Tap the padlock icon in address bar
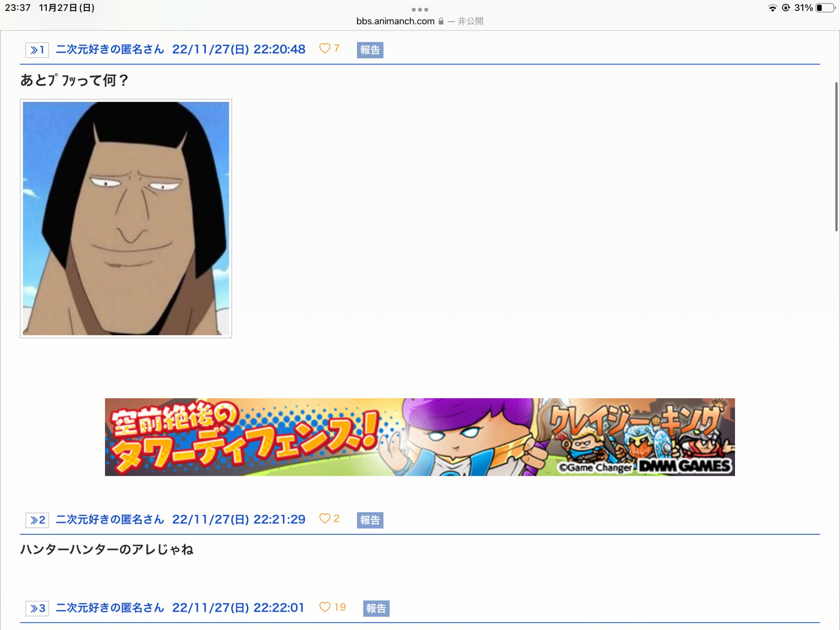This screenshot has width=840, height=630. [441, 21]
